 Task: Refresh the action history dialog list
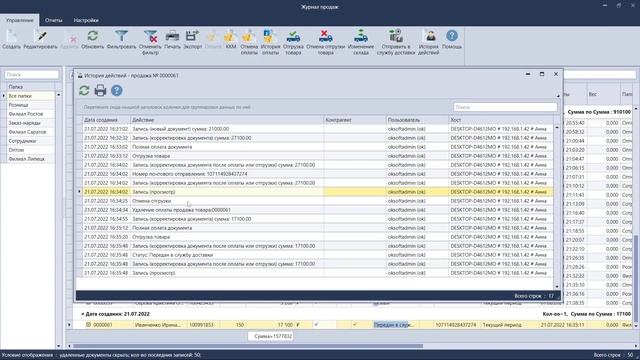tap(84, 90)
